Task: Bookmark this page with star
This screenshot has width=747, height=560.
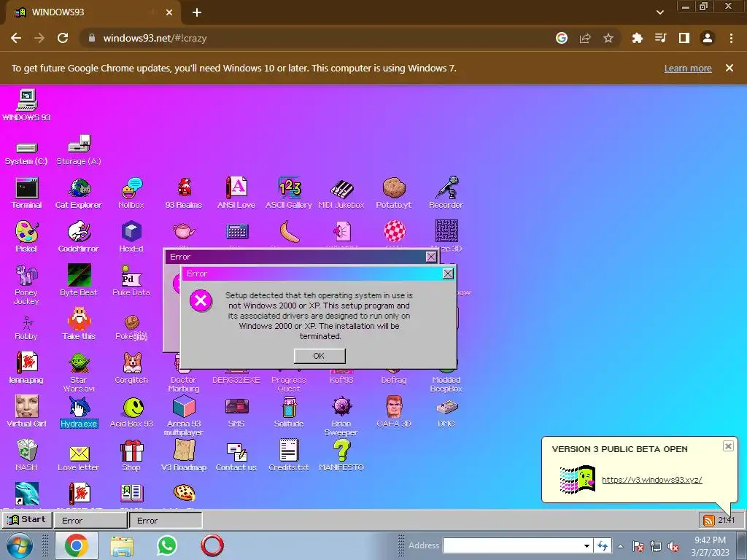Action: [x=608, y=38]
